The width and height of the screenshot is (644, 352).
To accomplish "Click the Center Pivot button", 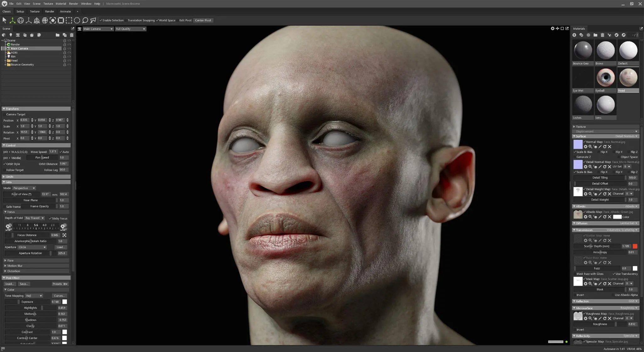I will click(x=203, y=20).
